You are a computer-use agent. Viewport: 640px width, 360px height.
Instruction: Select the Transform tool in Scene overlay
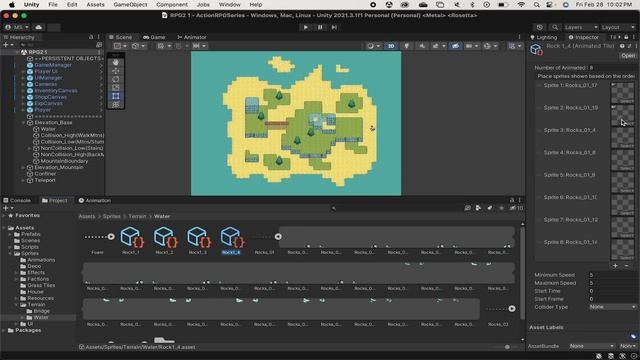pos(116,104)
